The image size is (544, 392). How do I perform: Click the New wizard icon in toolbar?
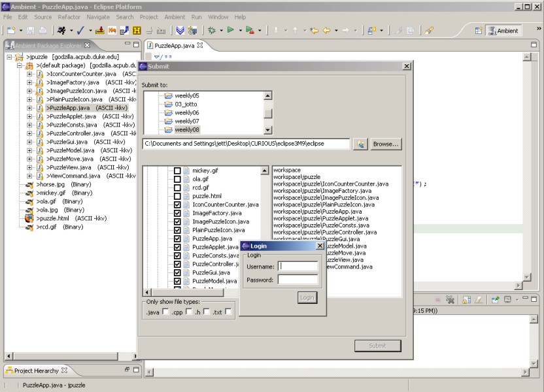coord(11,30)
